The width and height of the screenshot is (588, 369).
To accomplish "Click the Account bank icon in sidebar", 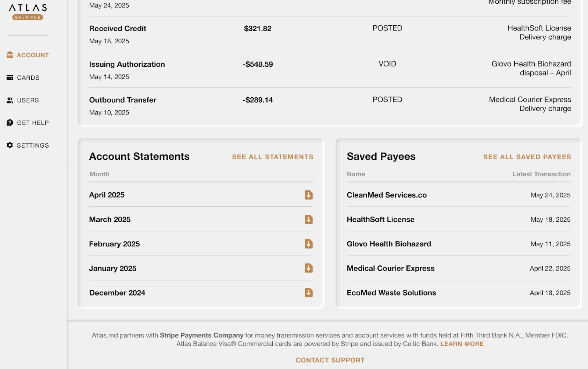I will (9, 55).
